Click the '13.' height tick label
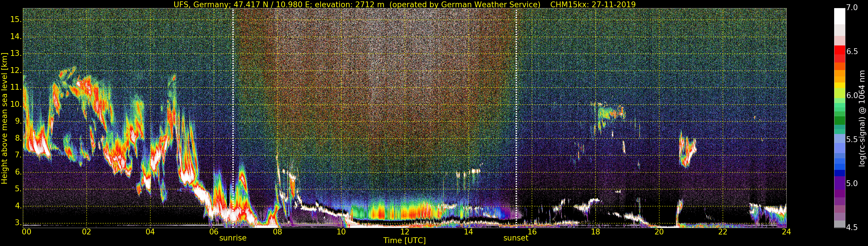This screenshot has width=868, height=246. pos(16,54)
